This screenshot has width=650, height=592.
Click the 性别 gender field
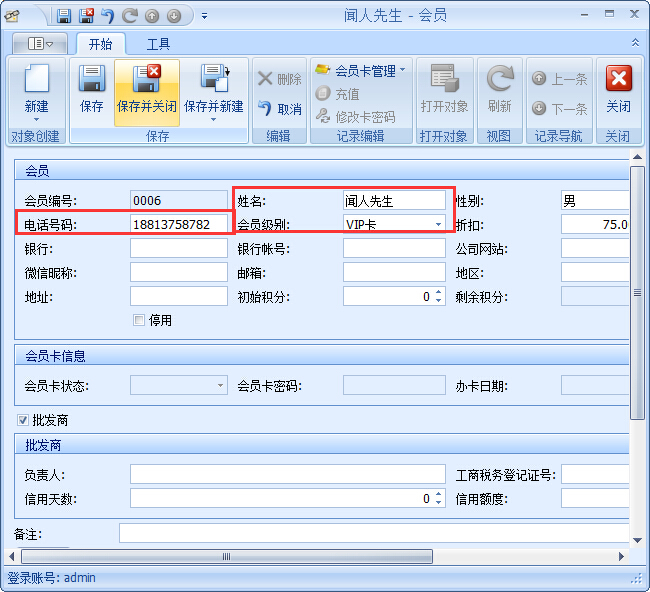(x=595, y=201)
